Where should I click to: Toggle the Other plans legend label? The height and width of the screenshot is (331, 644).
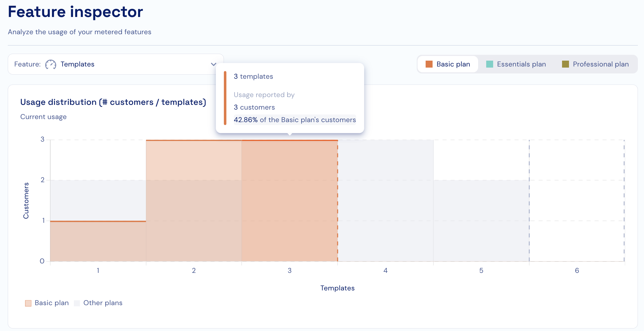[x=103, y=303]
